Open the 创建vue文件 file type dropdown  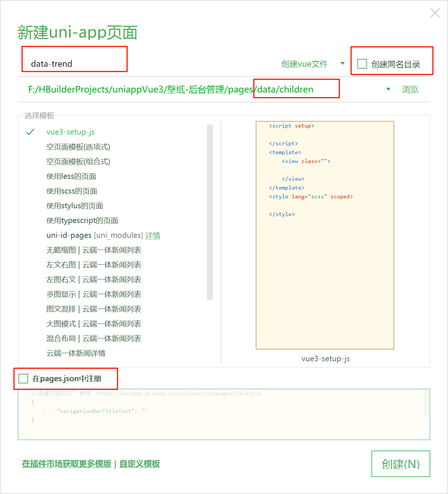313,64
